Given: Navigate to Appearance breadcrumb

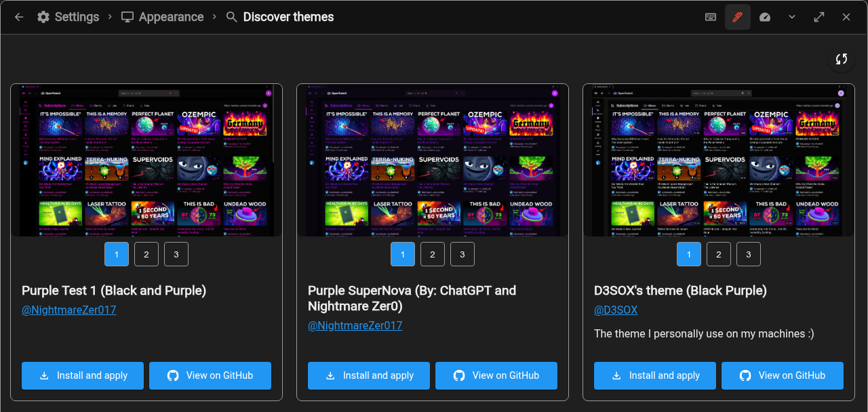Looking at the screenshot, I should (x=171, y=17).
